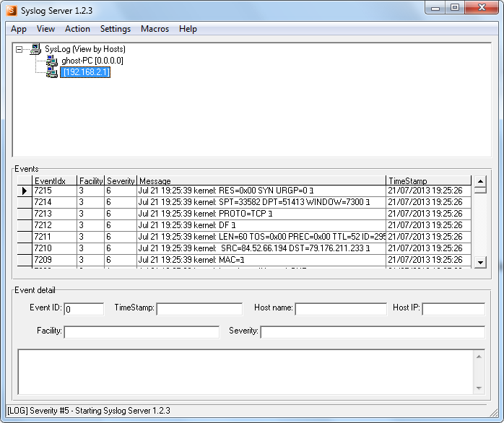Click the Severity column header

(x=121, y=180)
